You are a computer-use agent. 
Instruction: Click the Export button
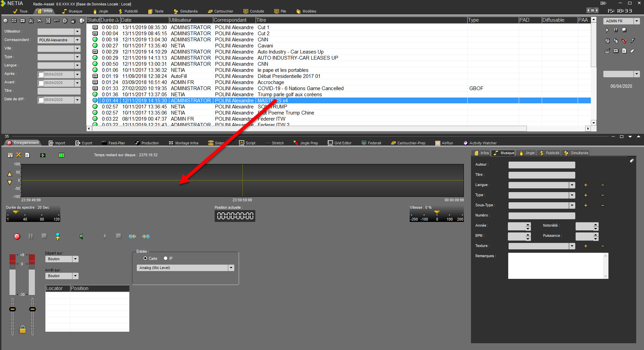(x=84, y=143)
